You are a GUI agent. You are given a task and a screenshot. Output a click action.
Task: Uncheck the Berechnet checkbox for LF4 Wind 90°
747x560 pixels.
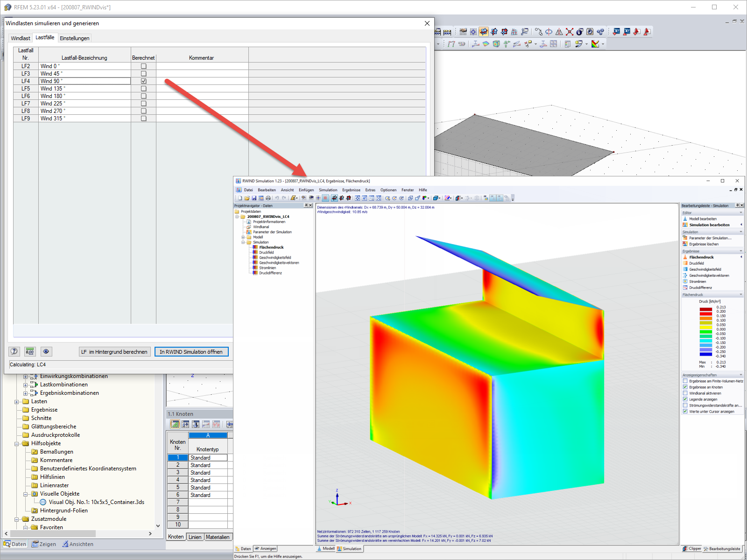tap(144, 81)
